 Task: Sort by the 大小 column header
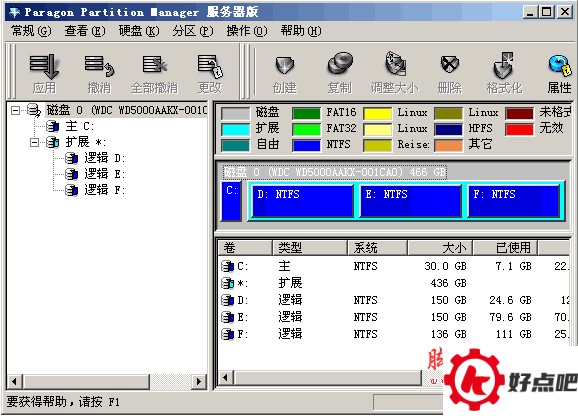(x=440, y=248)
